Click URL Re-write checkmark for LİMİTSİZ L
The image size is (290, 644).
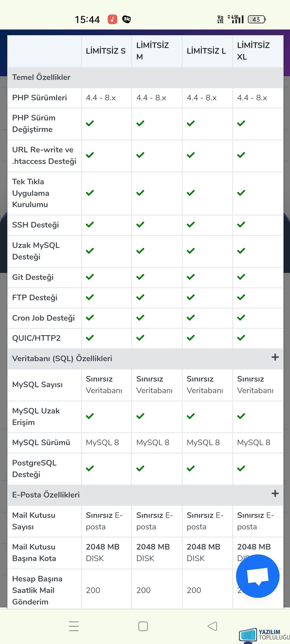(191, 155)
